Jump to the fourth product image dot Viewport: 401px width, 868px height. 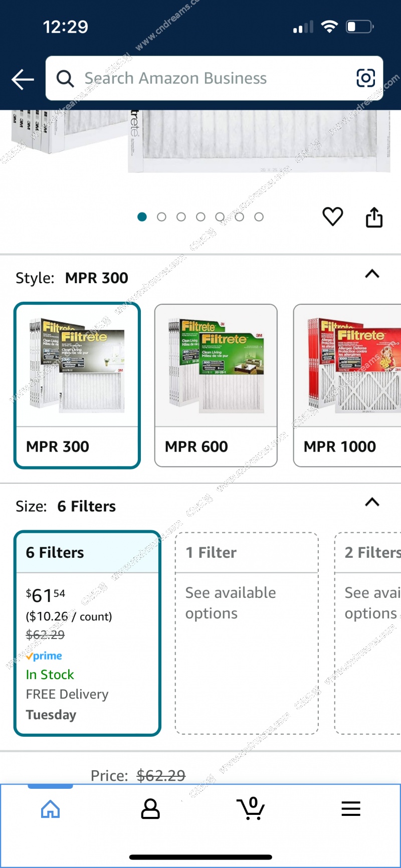(200, 216)
